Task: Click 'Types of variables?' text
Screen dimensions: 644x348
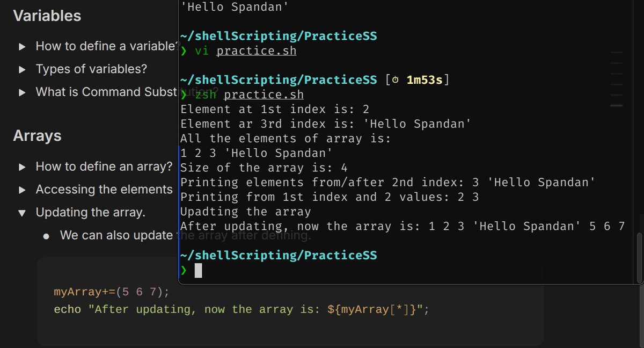Action: [91, 69]
